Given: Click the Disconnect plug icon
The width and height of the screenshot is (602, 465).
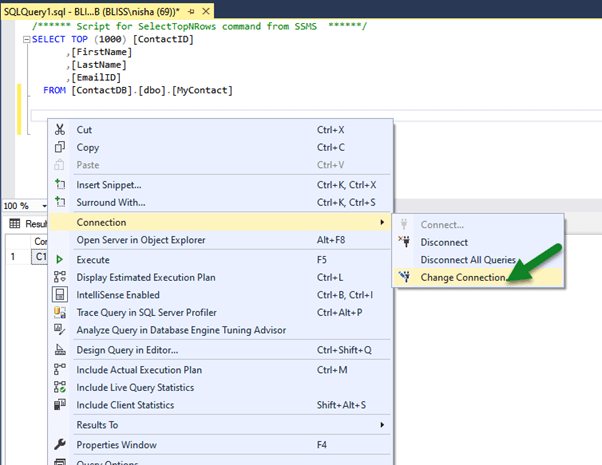Looking at the screenshot, I should coord(404,242).
